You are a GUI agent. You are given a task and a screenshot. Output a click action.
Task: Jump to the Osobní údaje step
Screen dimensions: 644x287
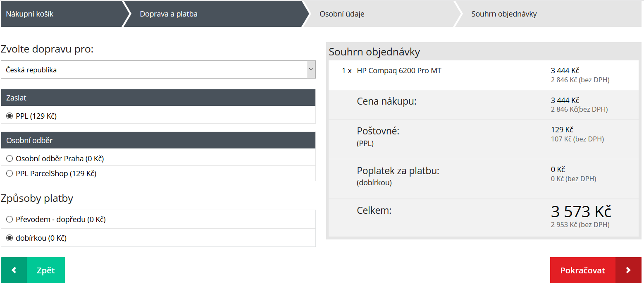(x=342, y=14)
